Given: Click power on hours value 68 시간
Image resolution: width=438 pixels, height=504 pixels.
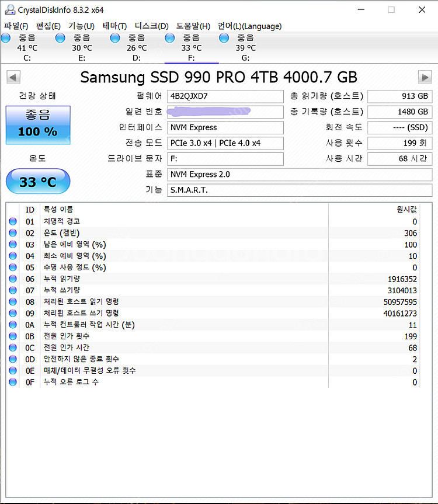Looking at the screenshot, I should (400, 159).
